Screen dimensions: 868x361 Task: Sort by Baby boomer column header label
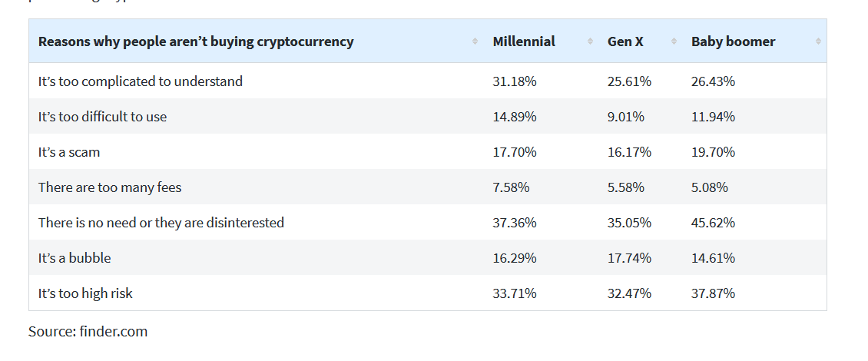click(x=733, y=41)
